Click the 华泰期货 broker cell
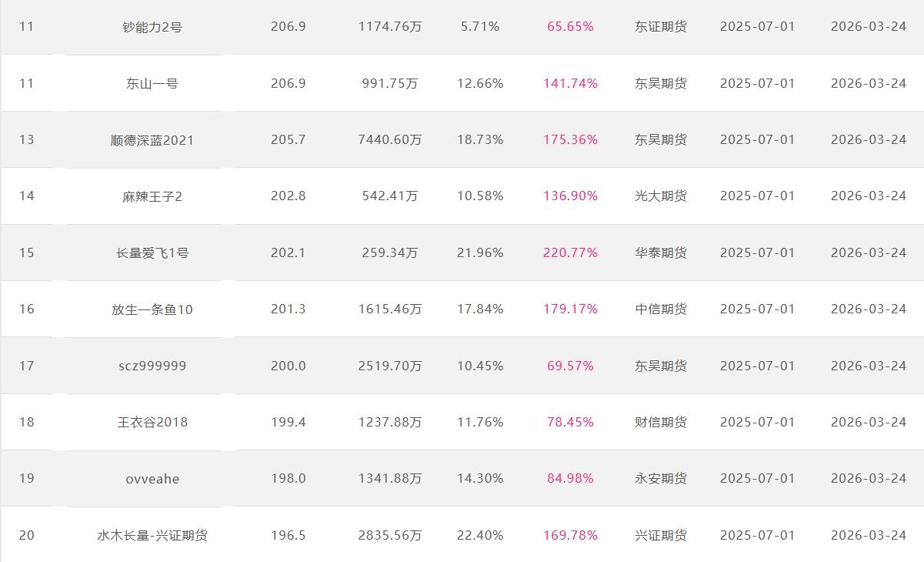 660,253
